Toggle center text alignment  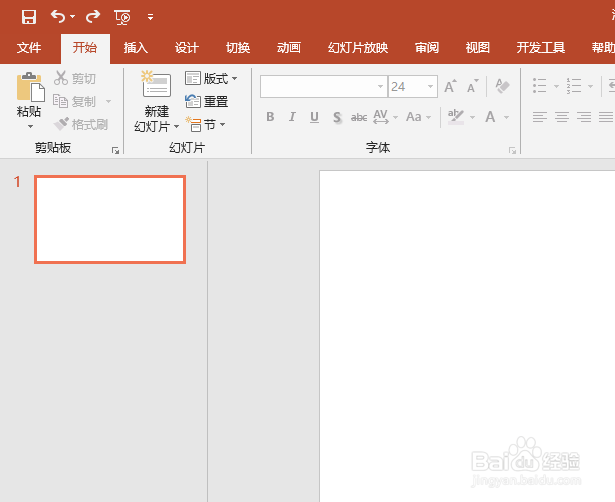562,117
